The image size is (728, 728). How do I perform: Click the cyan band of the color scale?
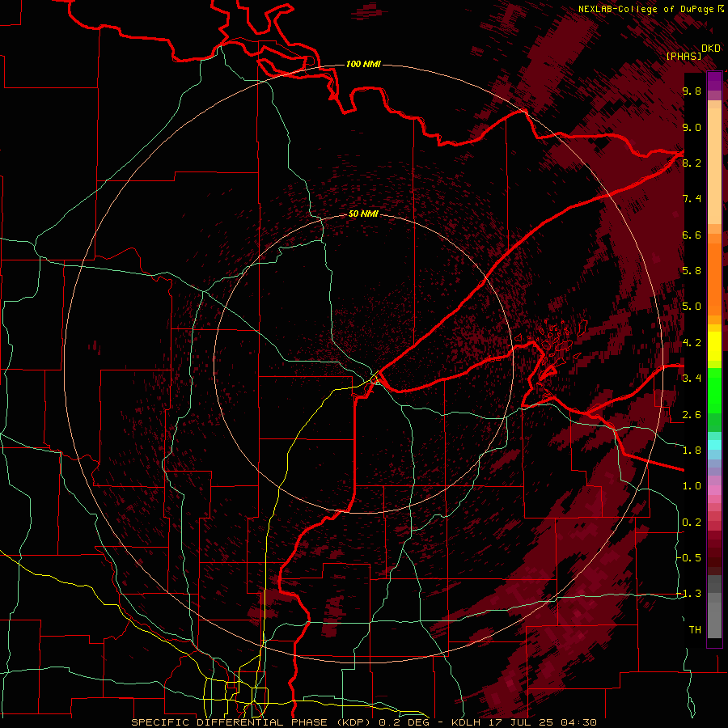click(x=714, y=445)
